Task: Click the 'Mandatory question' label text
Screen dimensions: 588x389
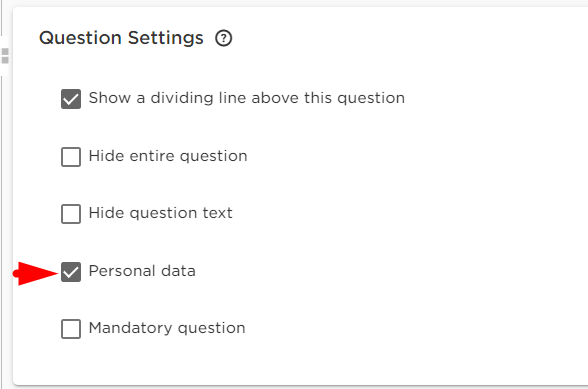Action: [x=167, y=328]
